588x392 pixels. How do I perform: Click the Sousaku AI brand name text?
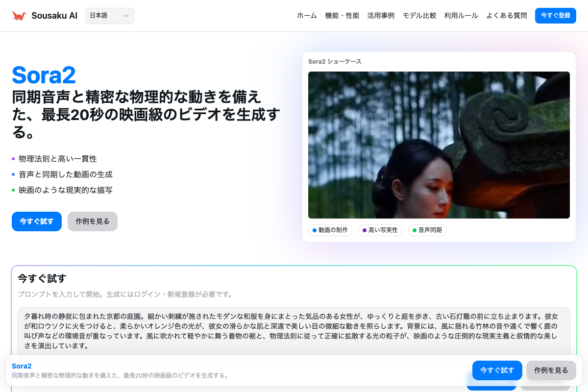coord(54,16)
